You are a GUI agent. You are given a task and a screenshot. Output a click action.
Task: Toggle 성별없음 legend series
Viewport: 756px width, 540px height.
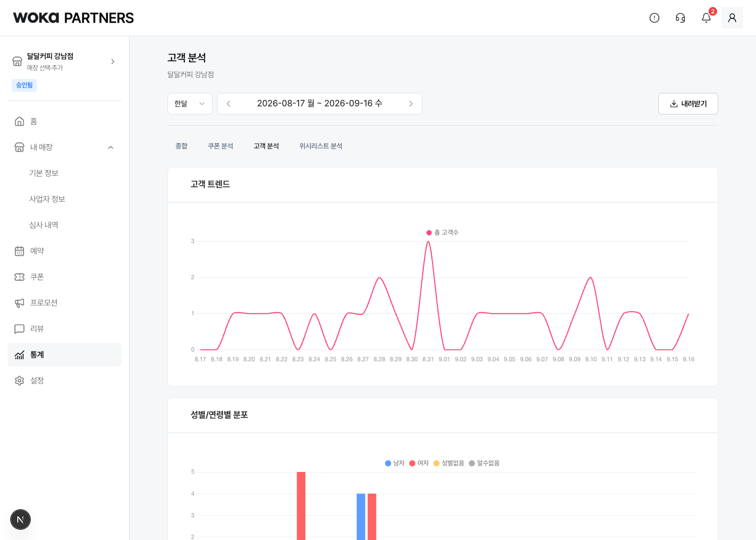(449, 463)
